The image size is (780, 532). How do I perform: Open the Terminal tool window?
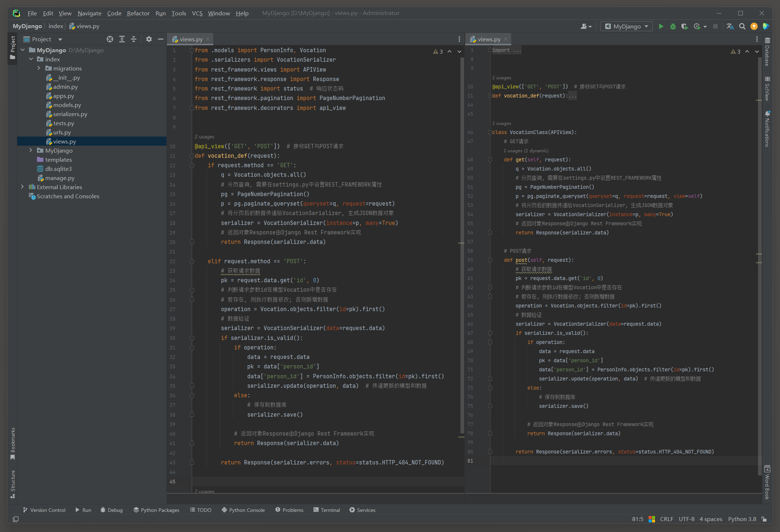326,510
